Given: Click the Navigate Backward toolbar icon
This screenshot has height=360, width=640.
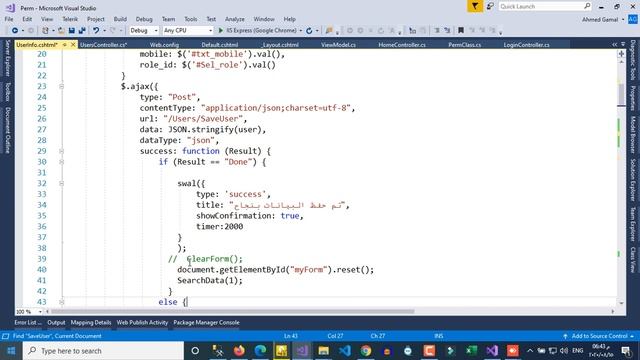Looking at the screenshot, I should [15, 31].
